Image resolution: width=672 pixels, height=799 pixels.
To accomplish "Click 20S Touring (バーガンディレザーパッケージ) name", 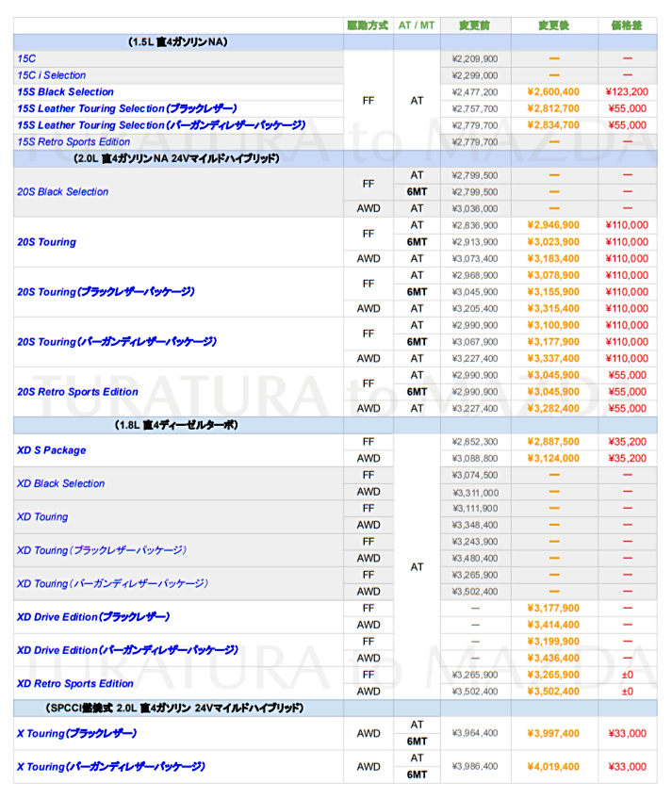I will coord(117,342).
